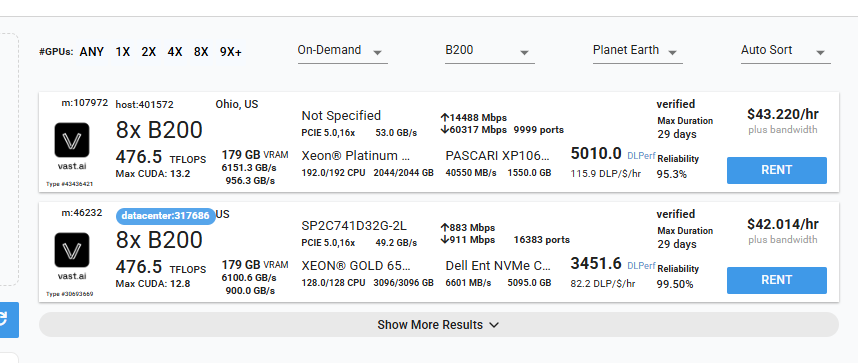The width and height of the screenshot is (858, 363).
Task: Click the 9999 ports text
Action: pos(538,130)
